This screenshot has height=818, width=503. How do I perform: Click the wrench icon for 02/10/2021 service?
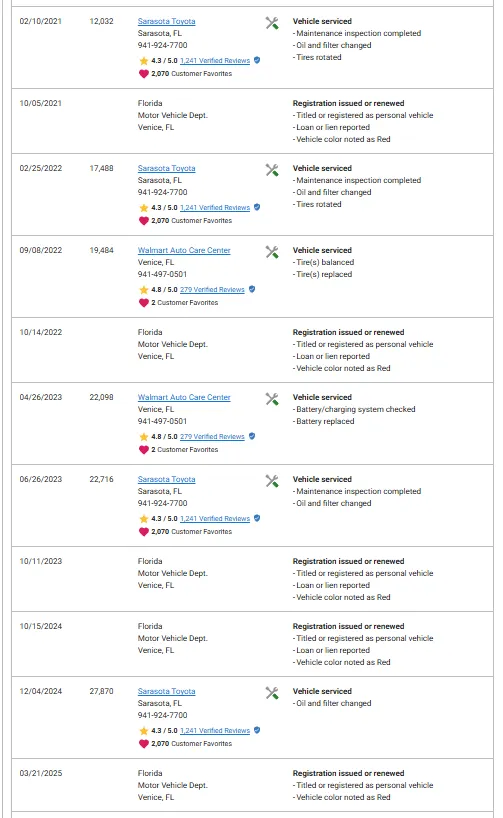click(x=272, y=23)
